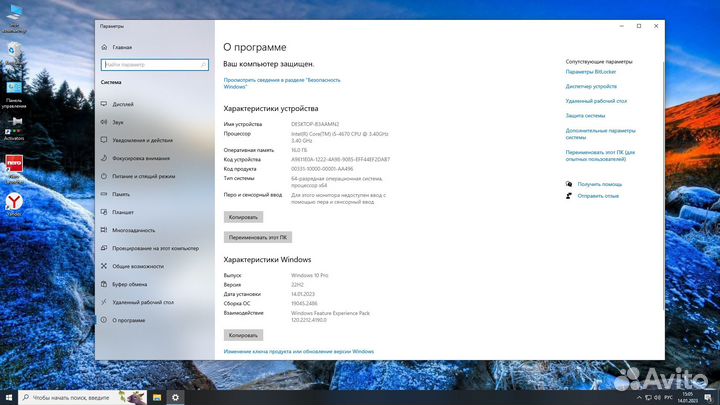Open Удаленный рабочий стол related link
This screenshot has width=720, height=405.
pyautogui.click(x=596, y=101)
